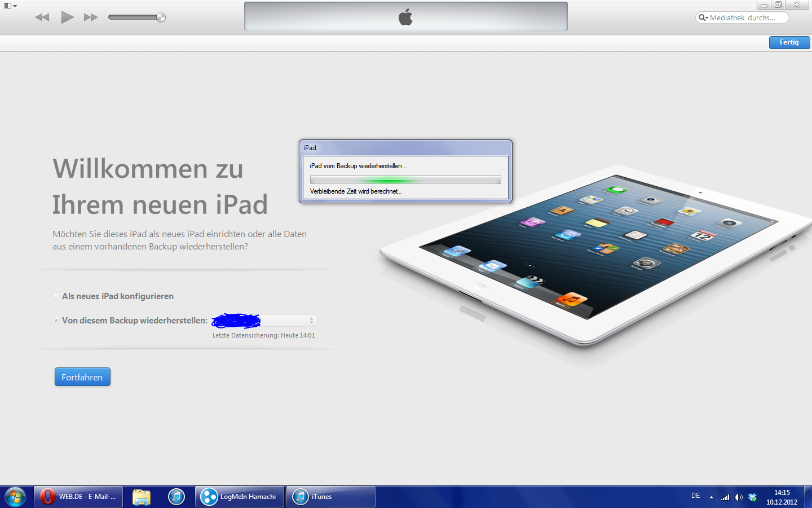This screenshot has height=508, width=812.
Task: Click the Apple logo in the status display
Action: tap(405, 17)
